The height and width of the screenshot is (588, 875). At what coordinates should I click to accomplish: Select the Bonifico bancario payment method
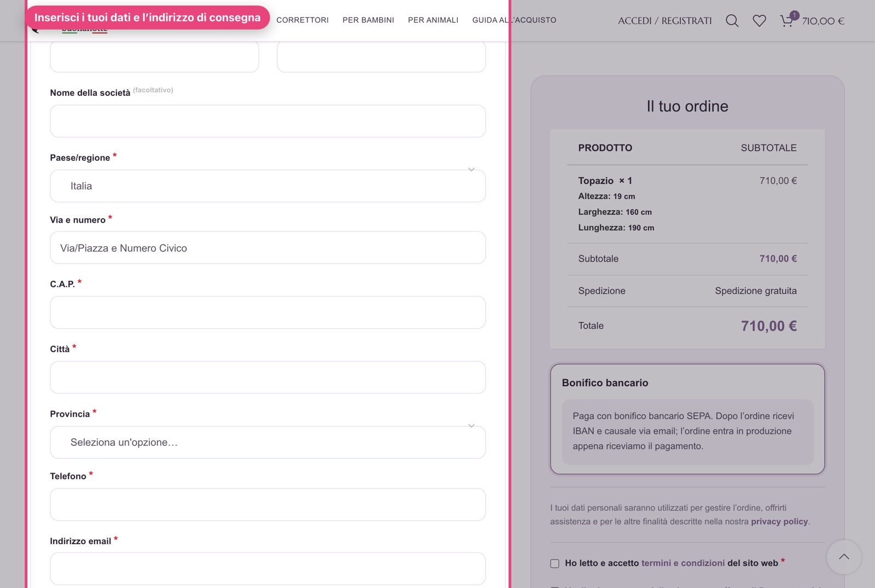pos(605,383)
